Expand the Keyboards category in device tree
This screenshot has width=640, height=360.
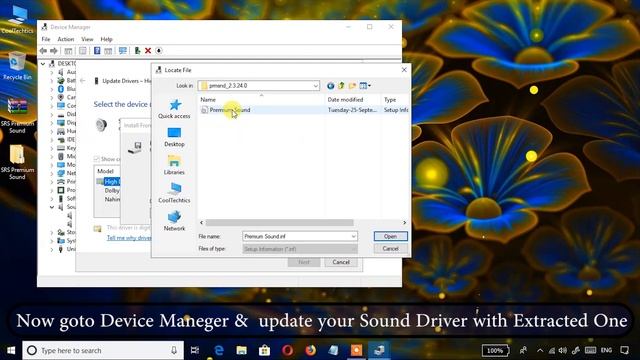[x=52, y=148]
